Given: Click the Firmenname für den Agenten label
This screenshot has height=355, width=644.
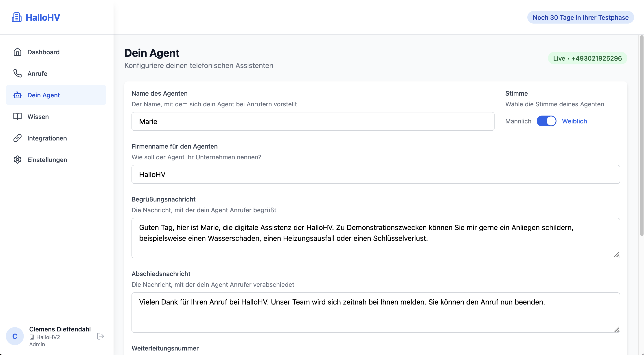Looking at the screenshot, I should click(175, 146).
